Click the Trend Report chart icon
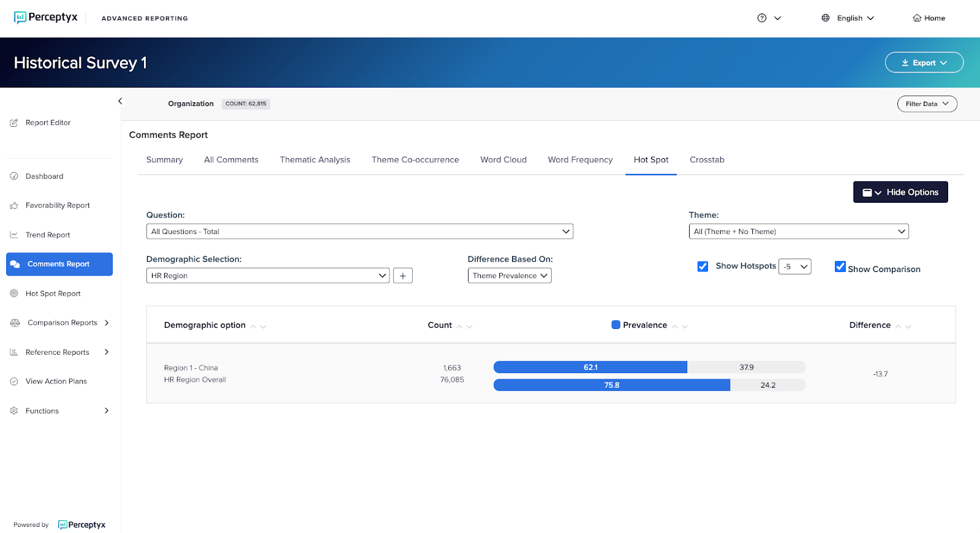Viewport: 980px width, 533px height. (14, 235)
